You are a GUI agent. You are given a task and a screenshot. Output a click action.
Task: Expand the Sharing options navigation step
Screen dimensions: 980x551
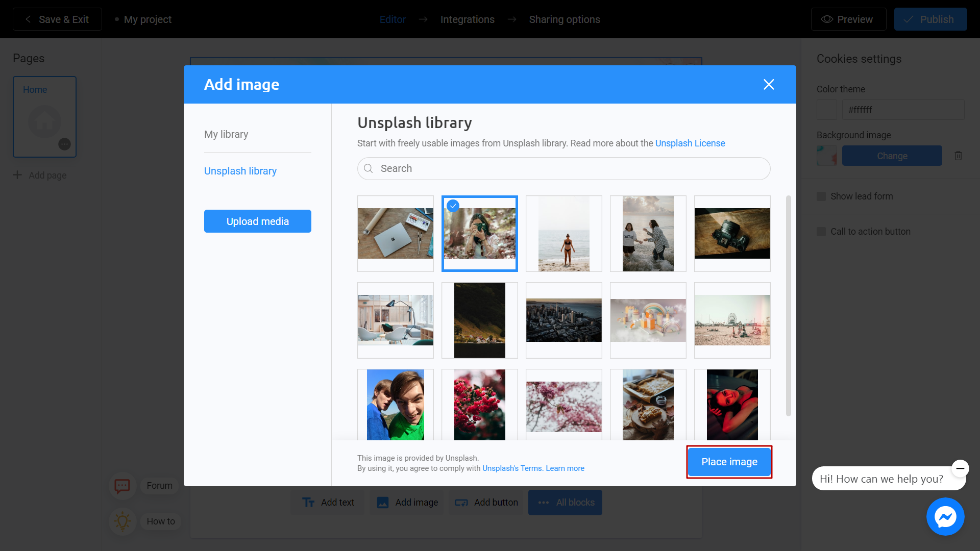pos(565,19)
